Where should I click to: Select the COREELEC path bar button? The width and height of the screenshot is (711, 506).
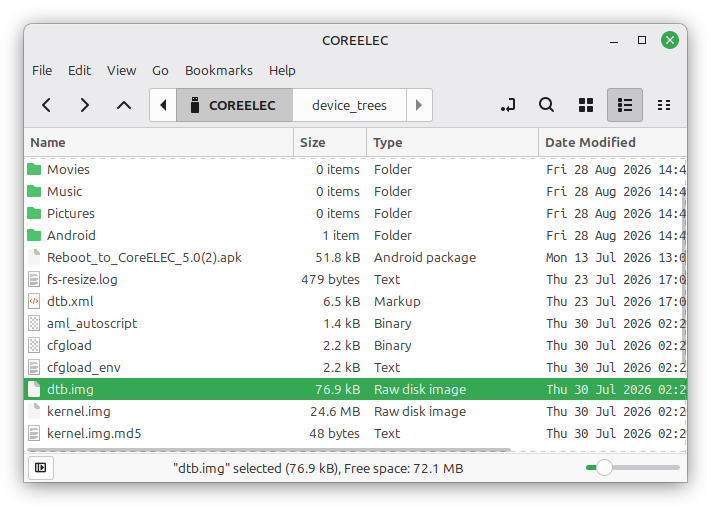pos(234,105)
